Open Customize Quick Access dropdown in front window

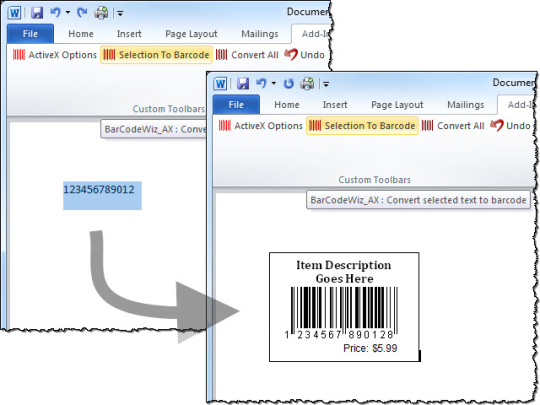[x=326, y=84]
